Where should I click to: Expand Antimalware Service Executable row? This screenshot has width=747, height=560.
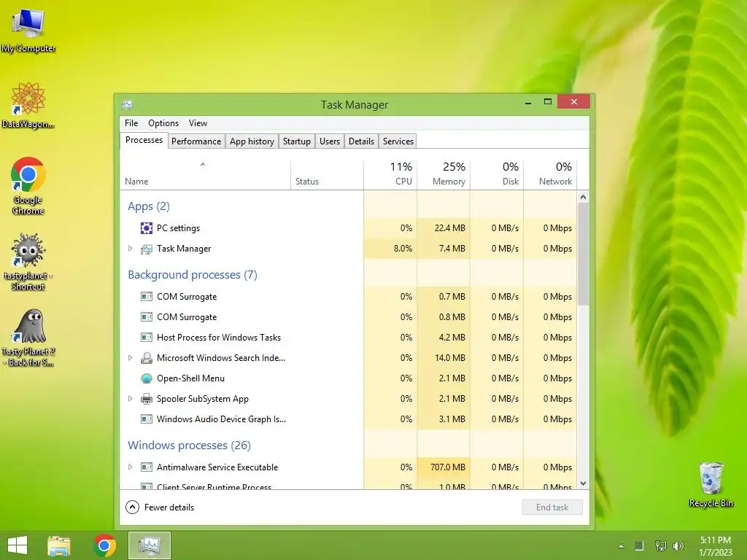[x=130, y=467]
